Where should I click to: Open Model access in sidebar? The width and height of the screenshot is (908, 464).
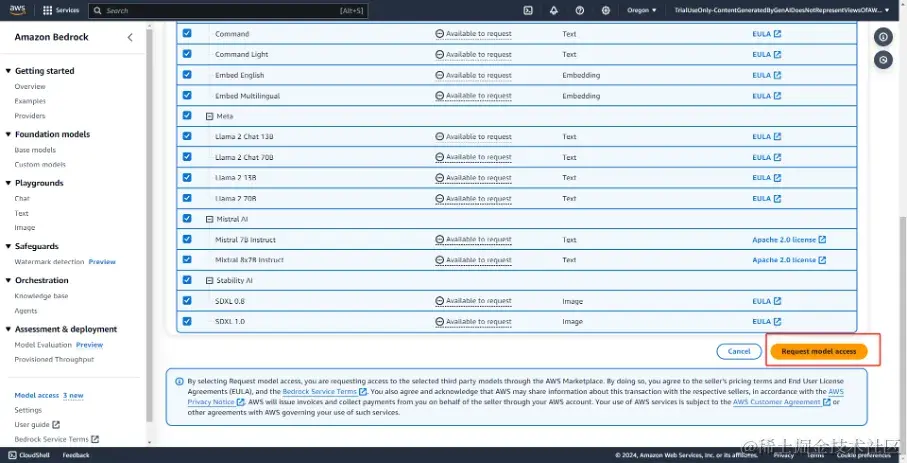pyautogui.click(x=36, y=396)
